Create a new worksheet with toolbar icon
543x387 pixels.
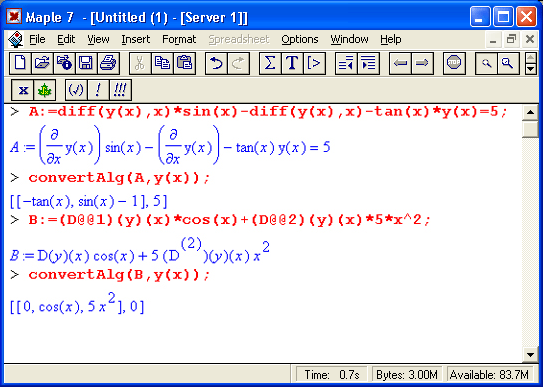[20, 63]
